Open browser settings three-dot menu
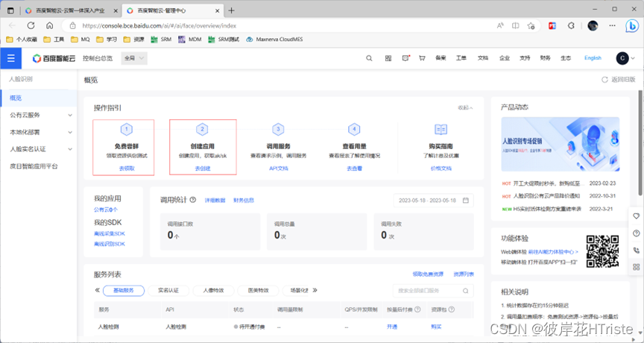 pos(613,25)
